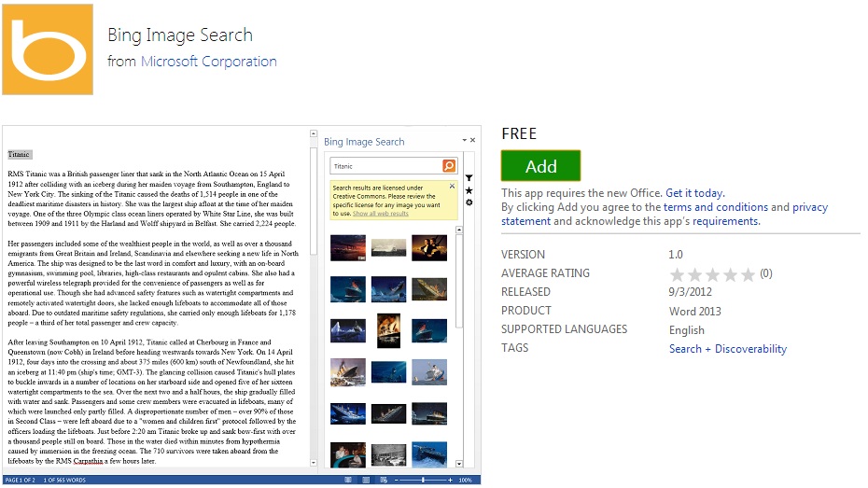Screen dimensions: 868x488
Task: Open favorites star icon in Bing pane
Action: coord(469,190)
